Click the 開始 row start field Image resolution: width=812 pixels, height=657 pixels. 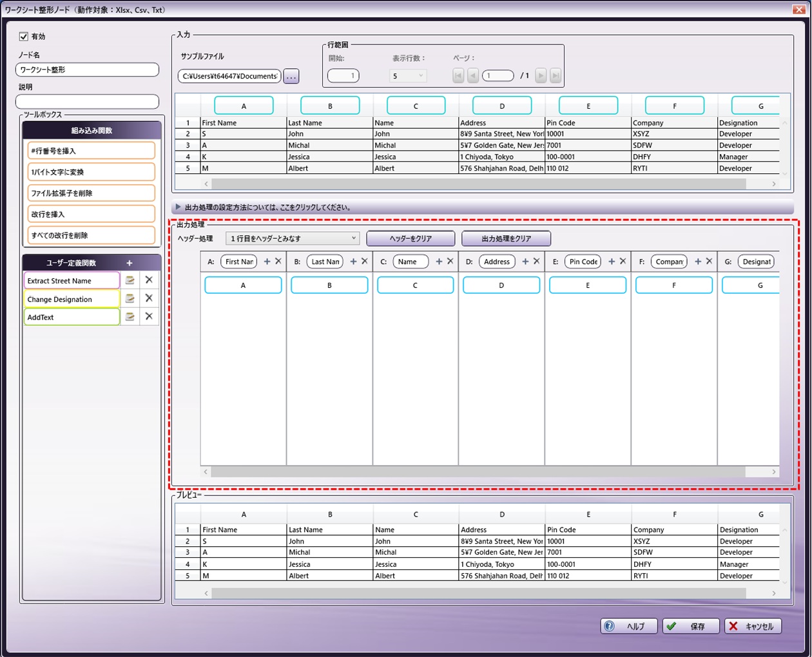[343, 76]
